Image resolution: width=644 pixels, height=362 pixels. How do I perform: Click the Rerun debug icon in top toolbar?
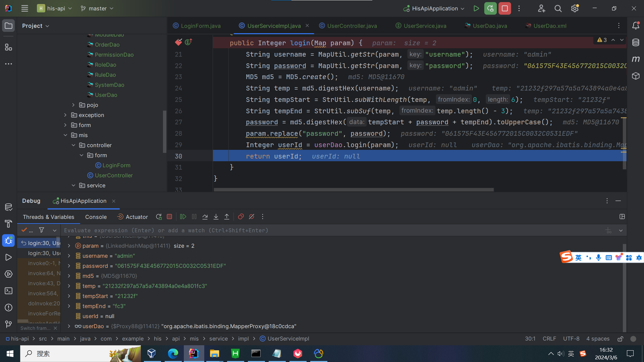pos(490,8)
